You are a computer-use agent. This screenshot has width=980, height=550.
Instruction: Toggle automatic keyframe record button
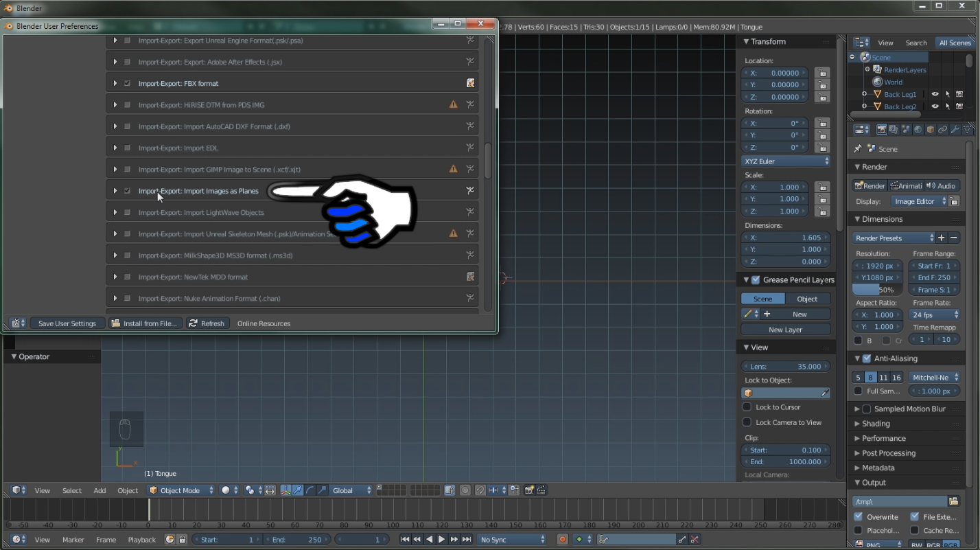pos(563,540)
